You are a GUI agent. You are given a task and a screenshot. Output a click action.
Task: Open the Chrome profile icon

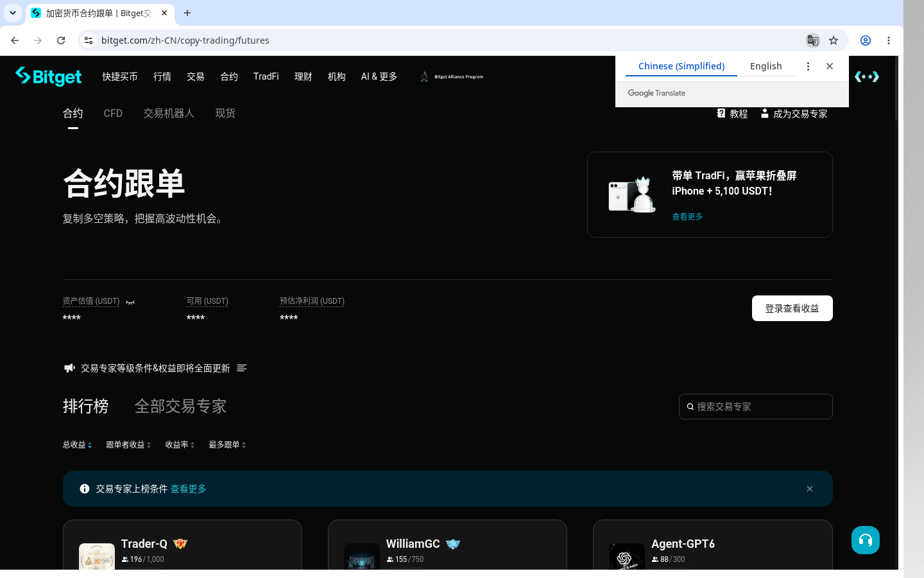click(866, 40)
